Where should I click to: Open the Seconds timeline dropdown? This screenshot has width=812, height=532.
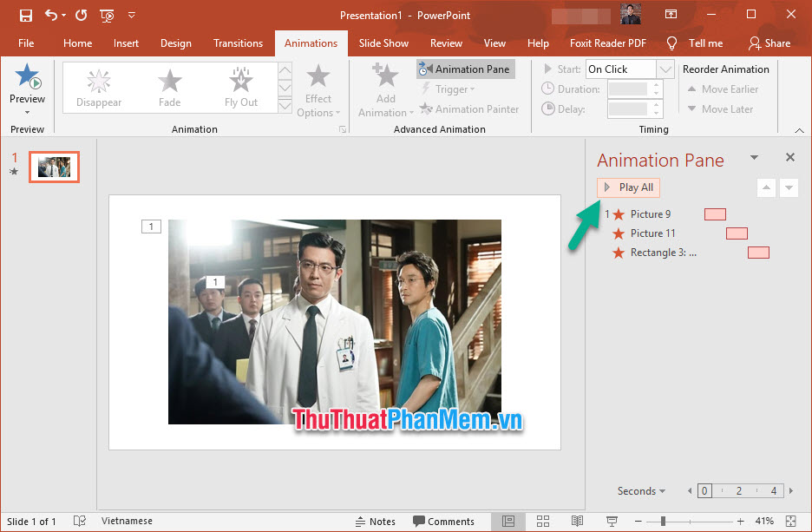[x=639, y=490]
